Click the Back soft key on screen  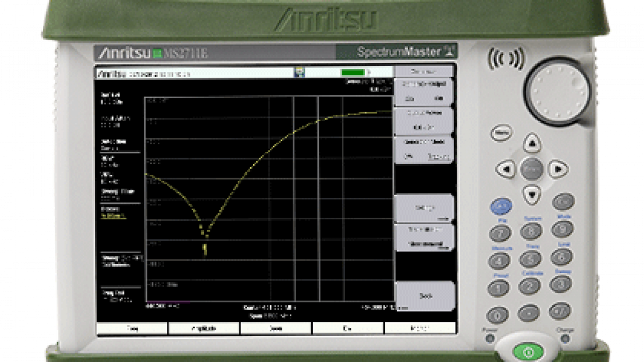click(x=425, y=296)
